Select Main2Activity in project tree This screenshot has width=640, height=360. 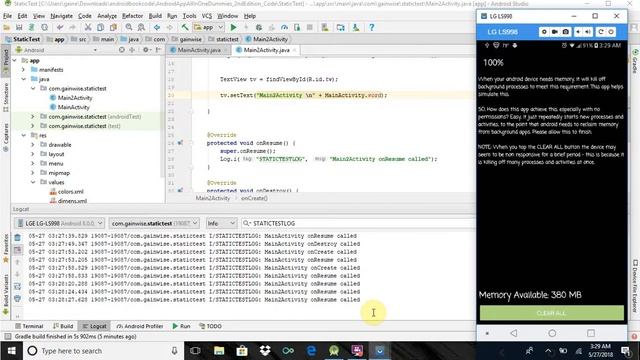[75, 98]
